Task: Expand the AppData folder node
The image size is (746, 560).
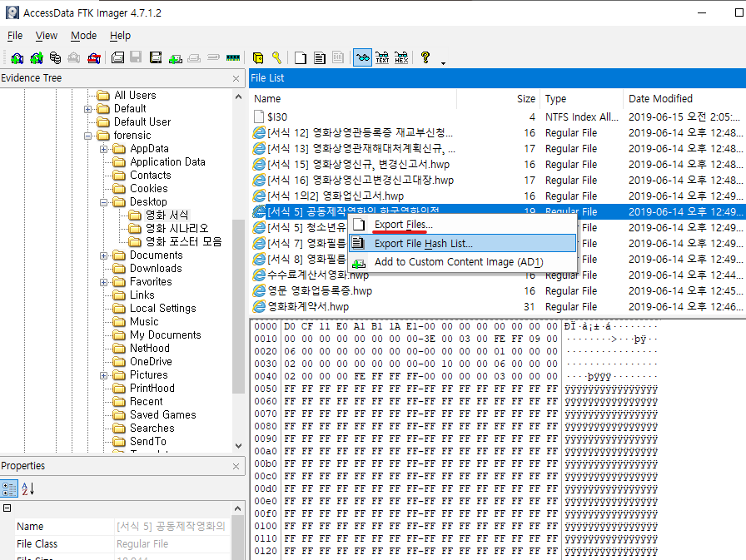Action: (103, 149)
